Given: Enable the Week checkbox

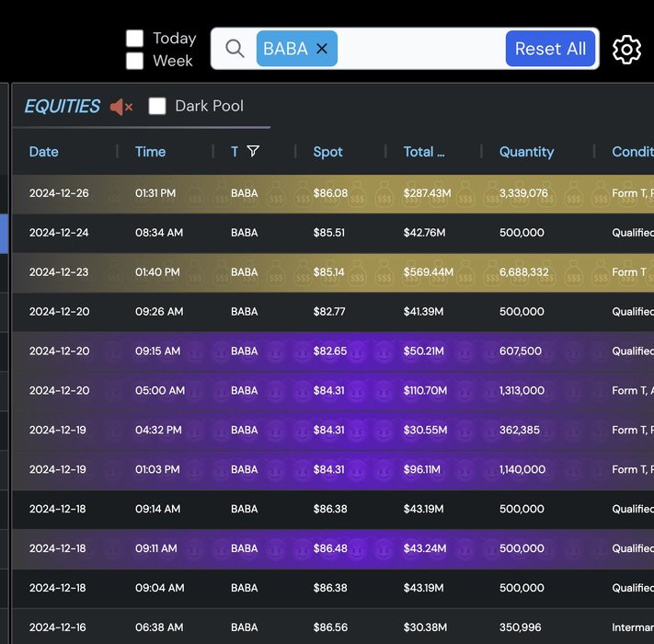Looking at the screenshot, I should pos(134,61).
